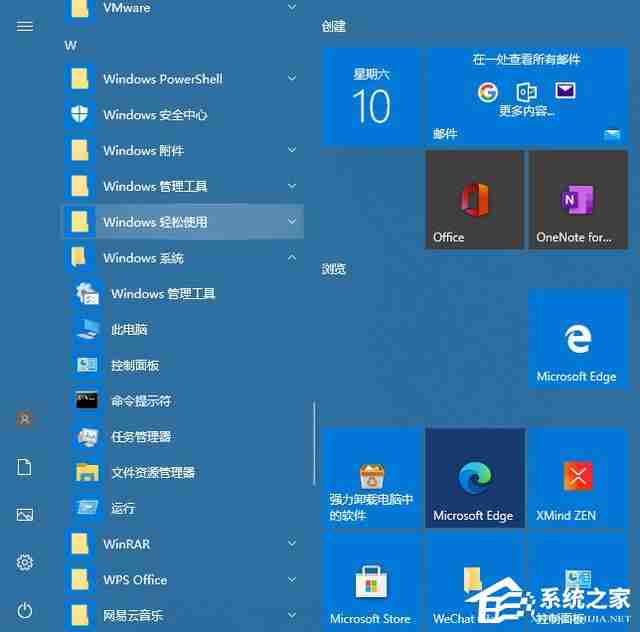Click 在一处查看所有邮件 text
Screen dimensions: 640x632
click(526, 60)
